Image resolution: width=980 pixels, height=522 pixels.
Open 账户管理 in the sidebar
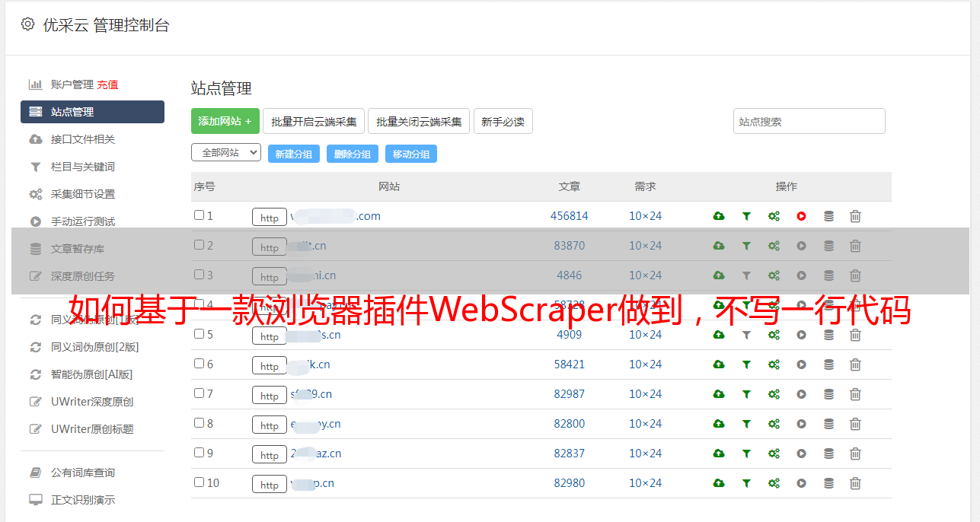point(72,84)
